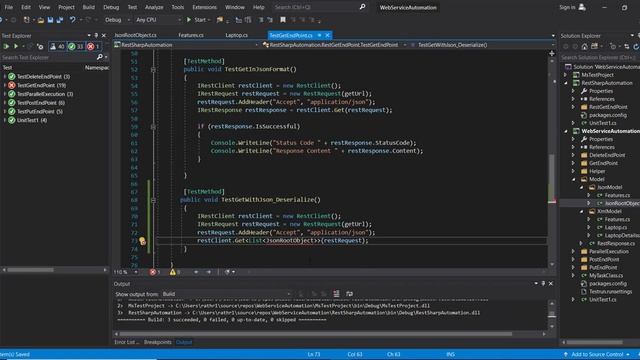Open Any CPU platform dropdown
Screen dimensions: 640x360
[158, 20]
